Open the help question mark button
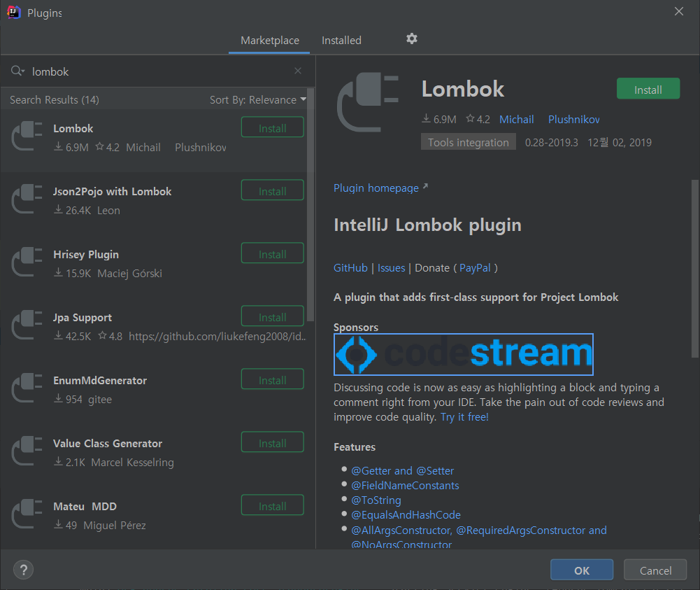700x590 pixels. [23, 570]
